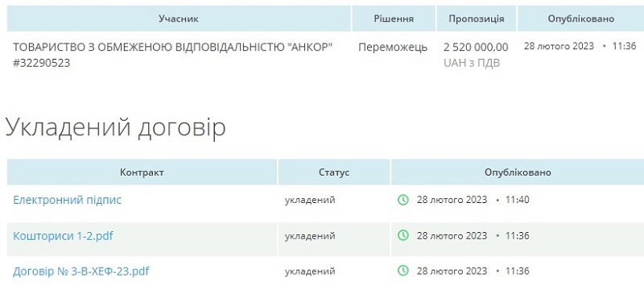Click the participant code #32290523
The image size is (644, 290).
pyautogui.click(x=42, y=64)
